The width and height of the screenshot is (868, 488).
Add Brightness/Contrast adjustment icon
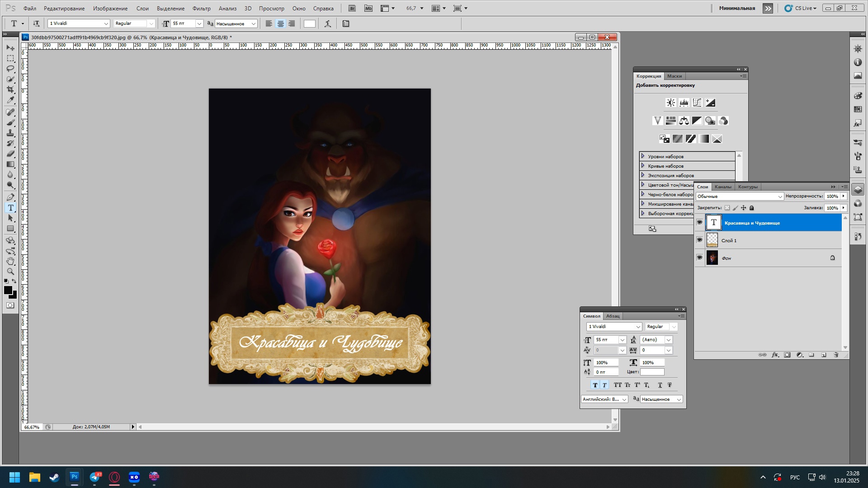[671, 103]
